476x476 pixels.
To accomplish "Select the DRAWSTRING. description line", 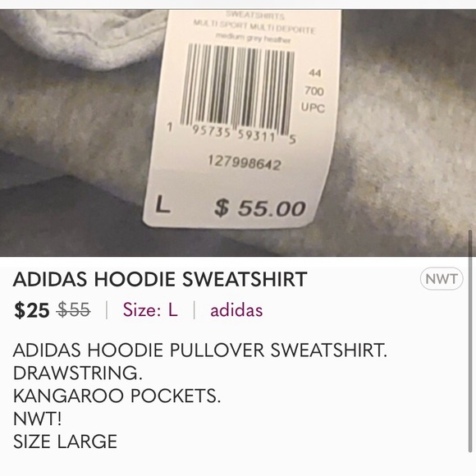I will click(x=78, y=373).
